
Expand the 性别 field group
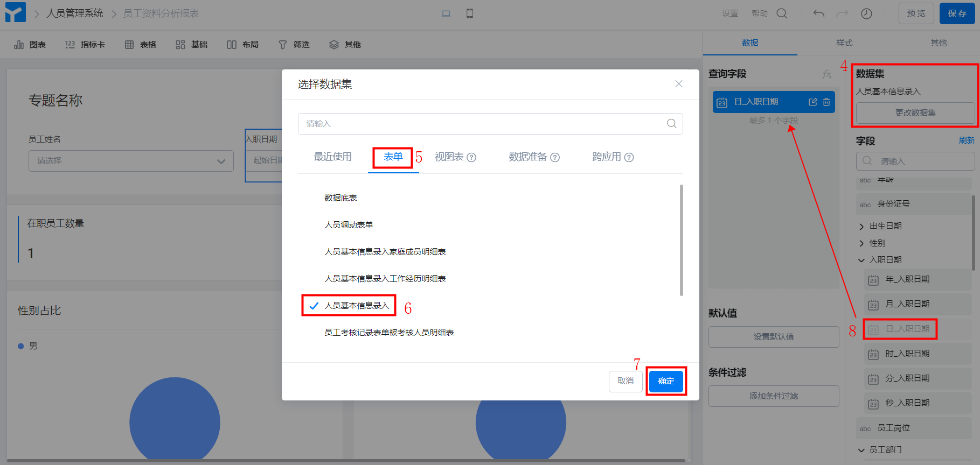861,243
